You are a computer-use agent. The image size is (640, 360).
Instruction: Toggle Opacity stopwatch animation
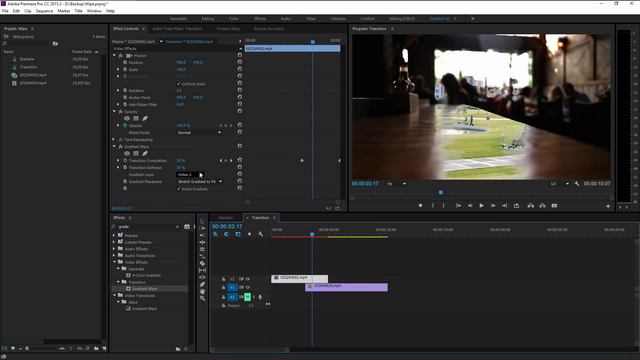(125, 125)
